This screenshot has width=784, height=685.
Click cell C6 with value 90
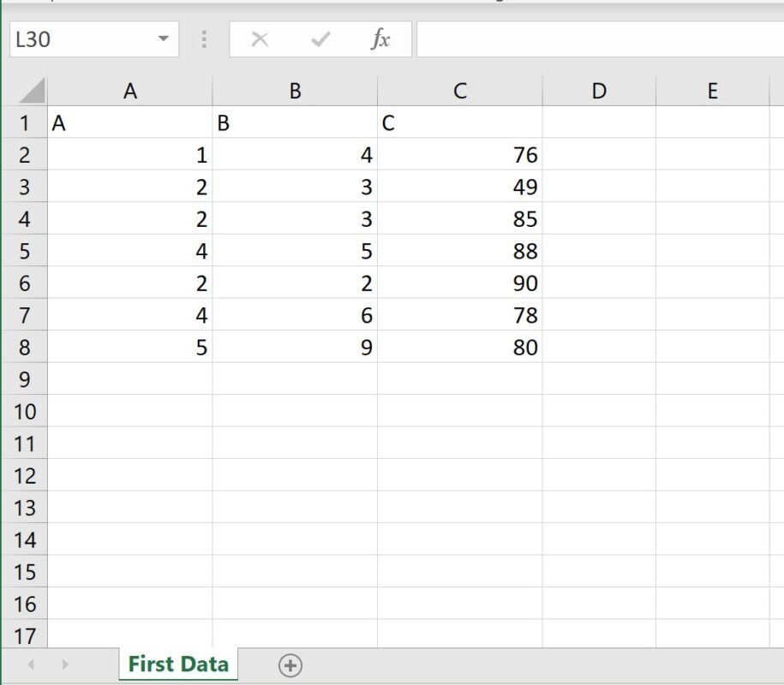tap(460, 283)
